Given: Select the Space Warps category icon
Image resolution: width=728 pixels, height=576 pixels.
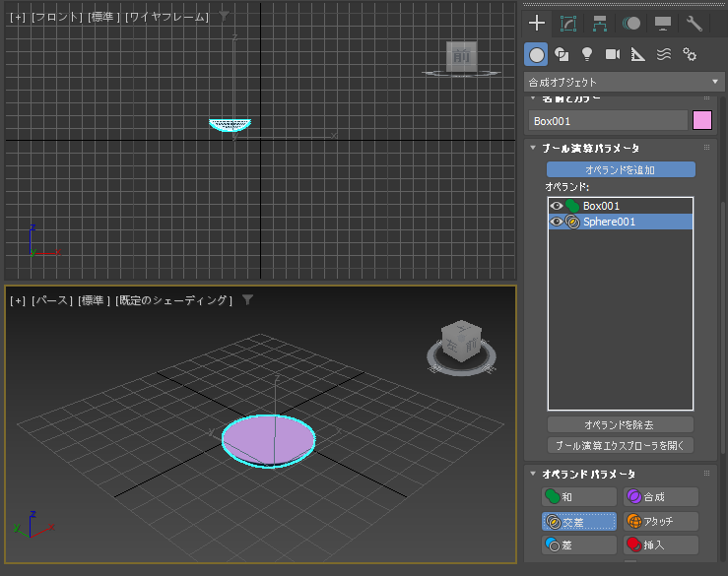Looking at the screenshot, I should point(664,55).
